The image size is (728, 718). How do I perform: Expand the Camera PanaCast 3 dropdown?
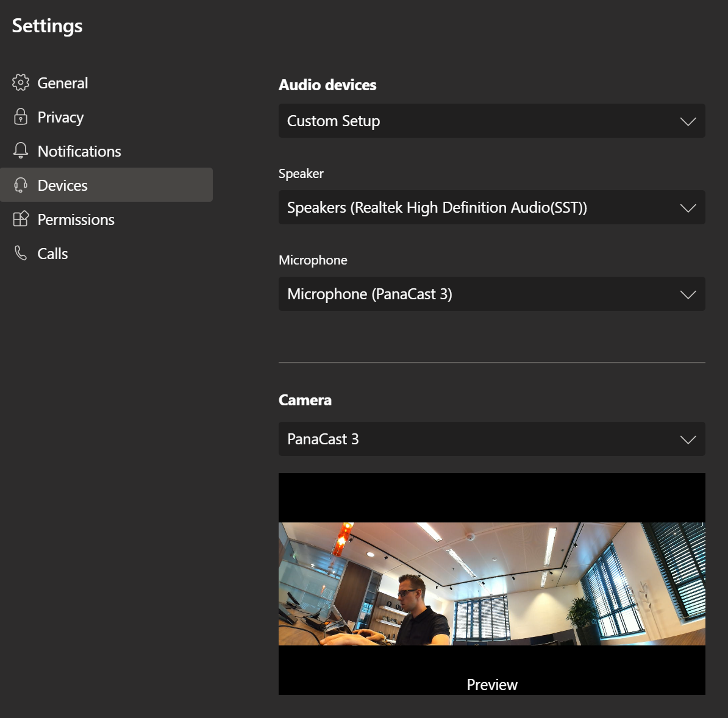click(x=491, y=439)
